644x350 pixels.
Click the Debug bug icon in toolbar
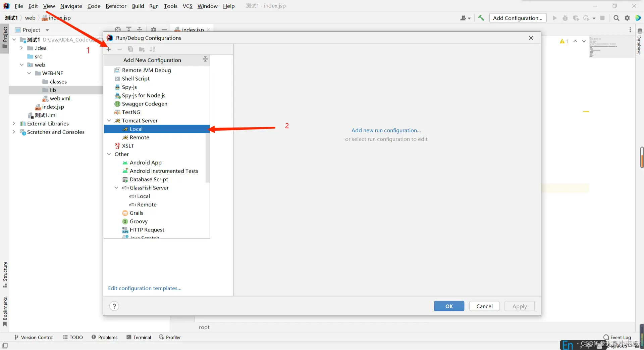565,18
